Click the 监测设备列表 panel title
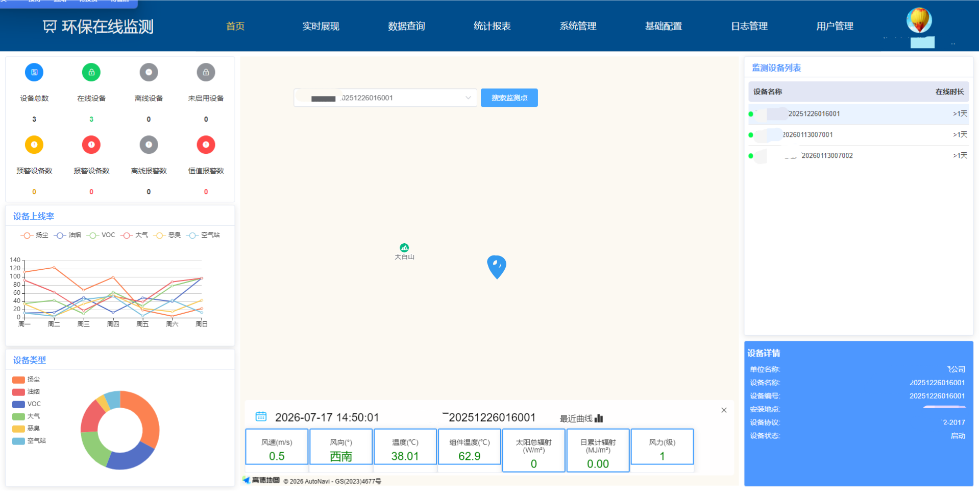 [x=776, y=68]
